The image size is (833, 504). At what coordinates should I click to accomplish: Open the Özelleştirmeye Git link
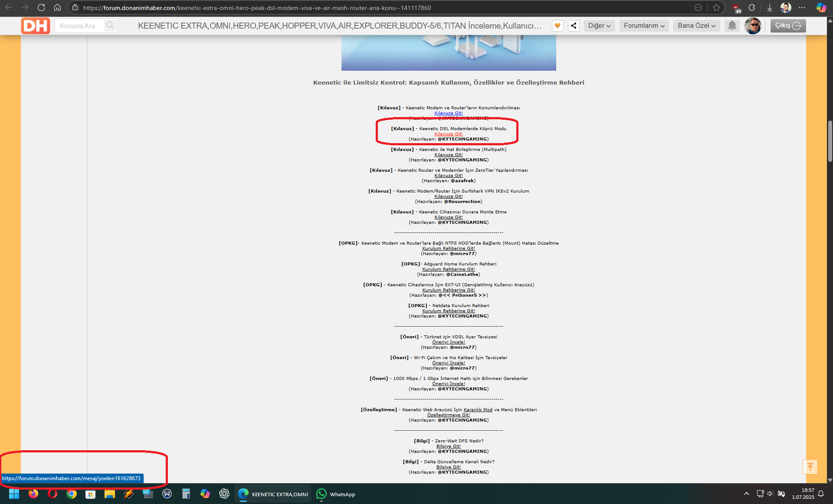(x=449, y=415)
